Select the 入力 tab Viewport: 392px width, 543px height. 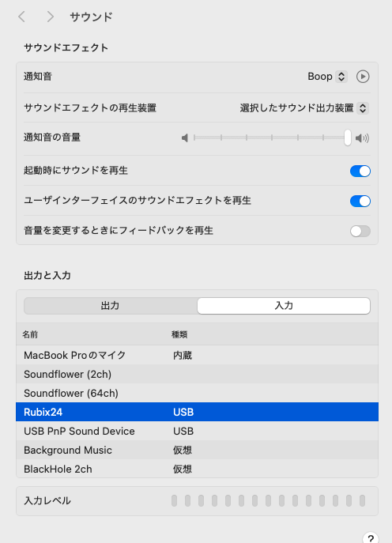pyautogui.click(x=284, y=306)
